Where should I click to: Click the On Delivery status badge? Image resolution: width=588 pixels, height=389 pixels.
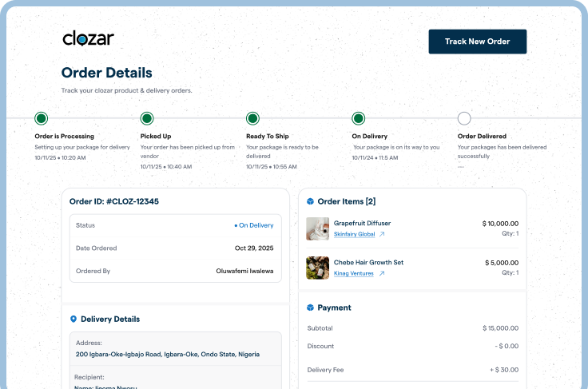point(254,225)
